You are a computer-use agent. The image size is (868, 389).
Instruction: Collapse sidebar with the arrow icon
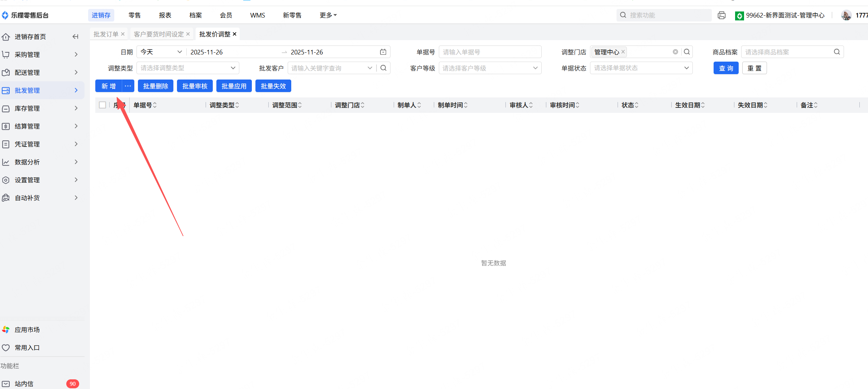point(75,37)
